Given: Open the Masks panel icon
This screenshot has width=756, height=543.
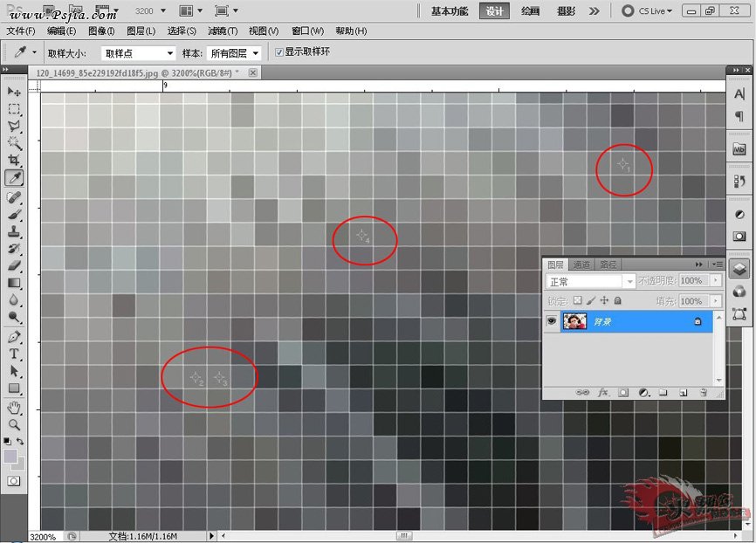Looking at the screenshot, I should point(739,237).
